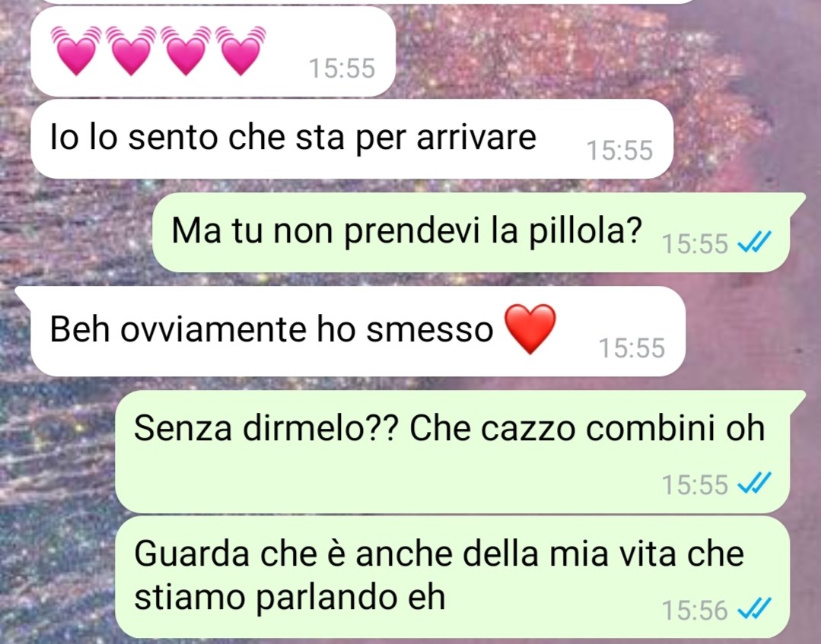Tap the 15:55 timestamp on 'Beh ovviamente' message
Screen dimensions: 821x644
[632, 348]
